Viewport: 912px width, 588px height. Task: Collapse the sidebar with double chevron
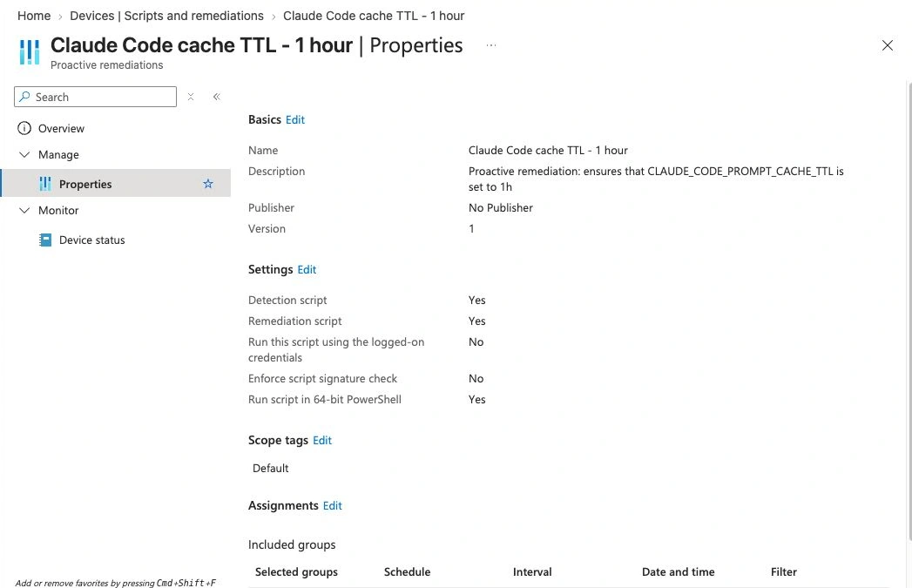point(216,97)
